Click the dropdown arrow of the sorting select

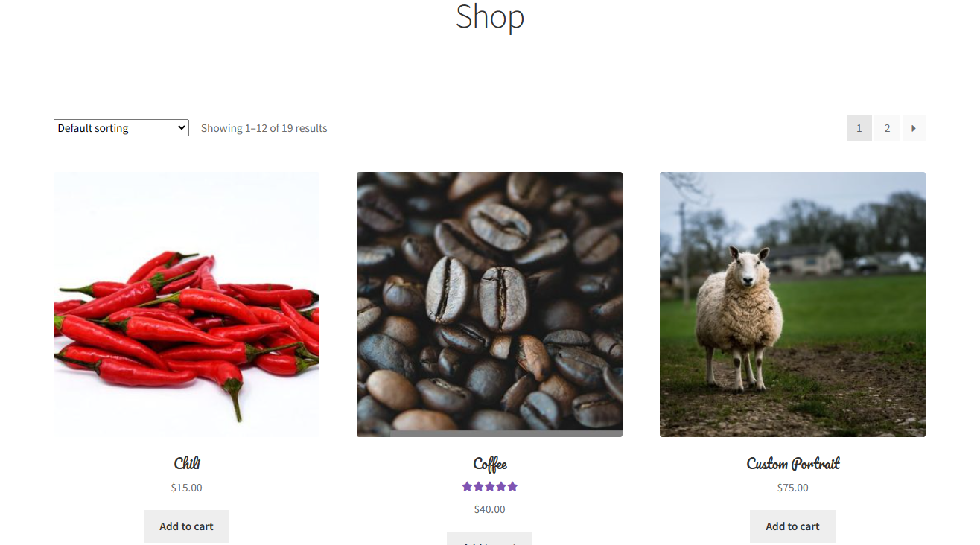[181, 128]
